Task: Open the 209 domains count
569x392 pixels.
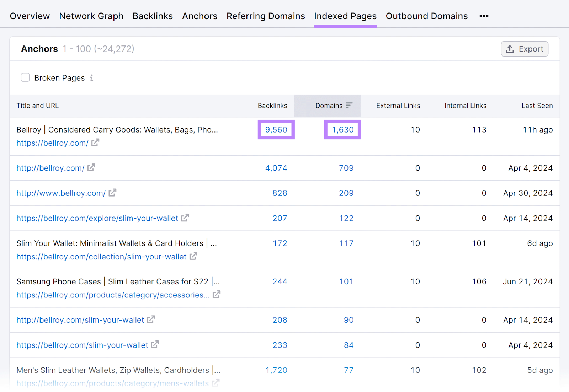Action: pos(346,193)
